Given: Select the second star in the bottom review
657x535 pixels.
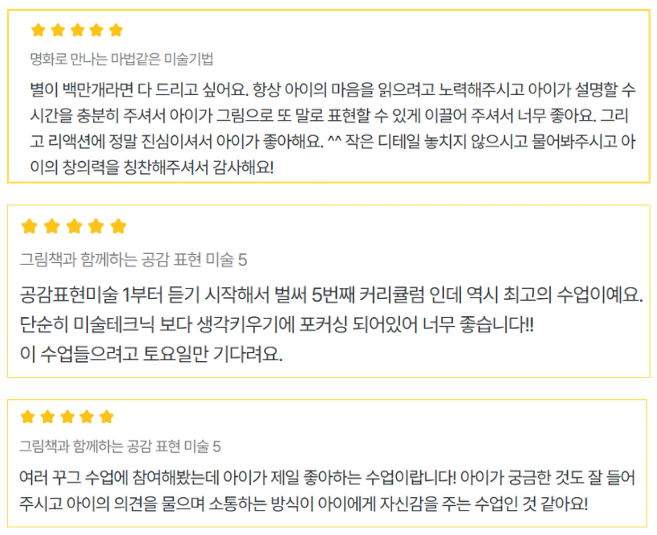Looking at the screenshot, I should click(48, 417).
